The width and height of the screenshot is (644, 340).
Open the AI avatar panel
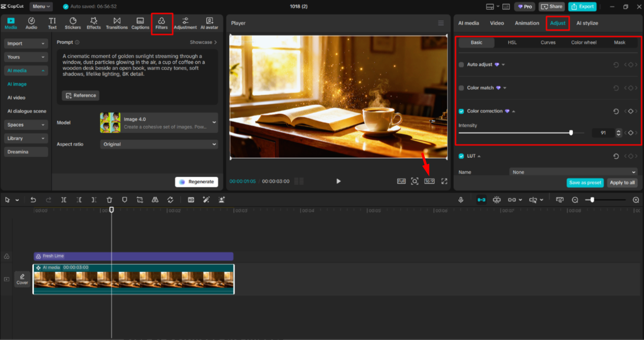[x=209, y=23]
